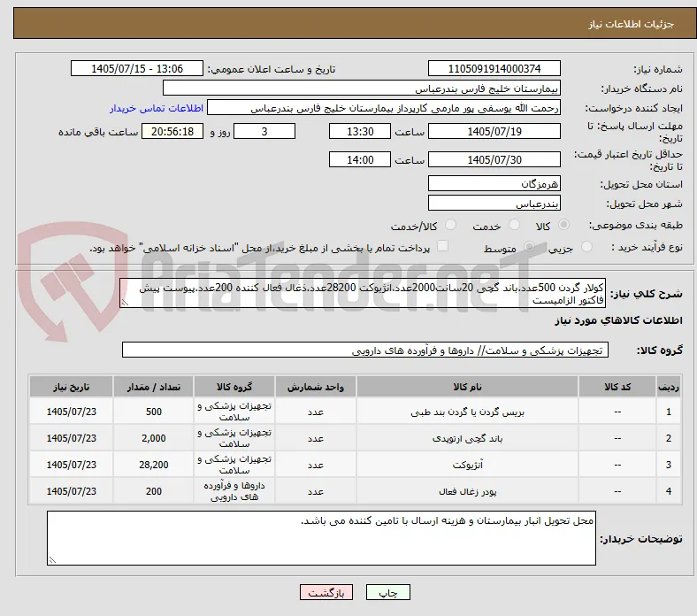The image size is (697, 616).
Task: Click quantity 200 in row 4
Action: (x=153, y=491)
